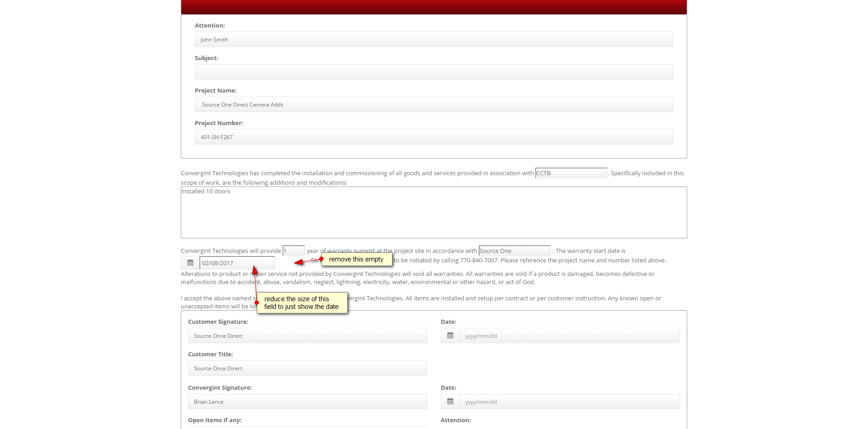
Task: Set the Convergint Signature date field
Action: [570, 401]
